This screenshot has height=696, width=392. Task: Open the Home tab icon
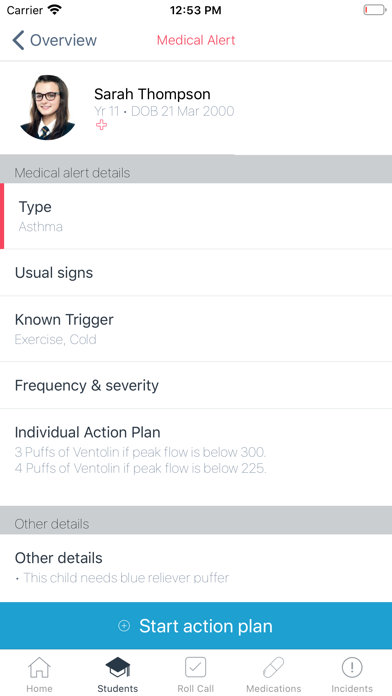point(39,667)
